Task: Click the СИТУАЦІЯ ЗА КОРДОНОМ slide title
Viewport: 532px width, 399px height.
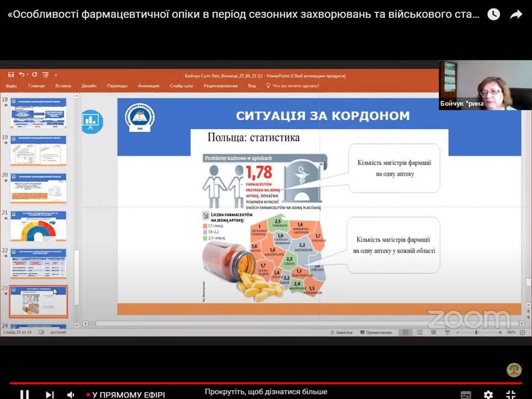Action: 323,116
